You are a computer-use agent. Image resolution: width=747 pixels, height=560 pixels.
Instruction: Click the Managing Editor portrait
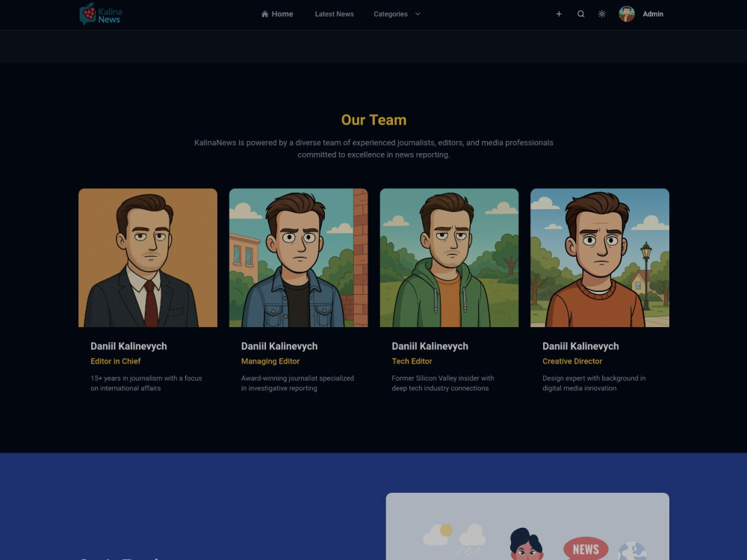click(x=298, y=258)
